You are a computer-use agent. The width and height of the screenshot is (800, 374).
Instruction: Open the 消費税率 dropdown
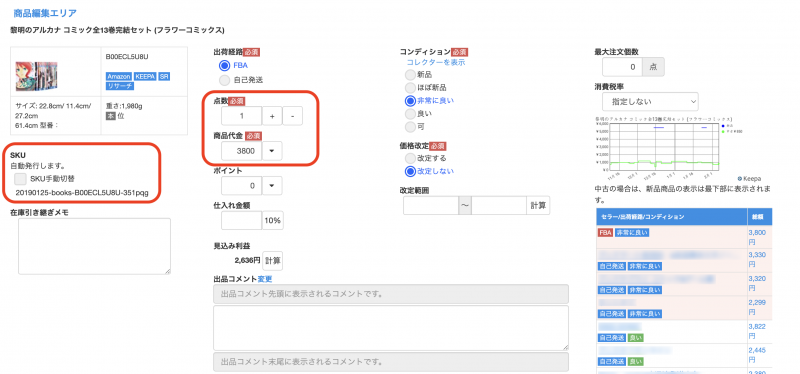point(650,102)
